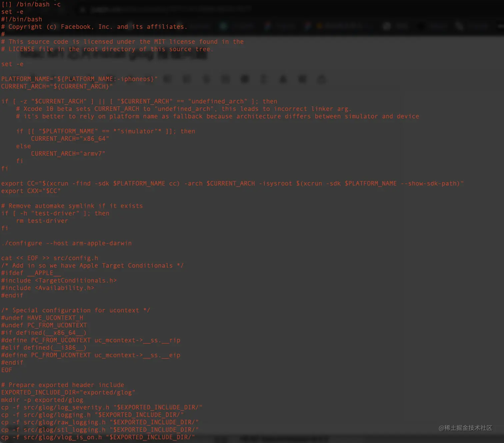The width and height of the screenshot is (504, 443).
Task: Click the CURRENT_ARCH="${CURRENT_ARCH}" line
Action: tap(57, 86)
